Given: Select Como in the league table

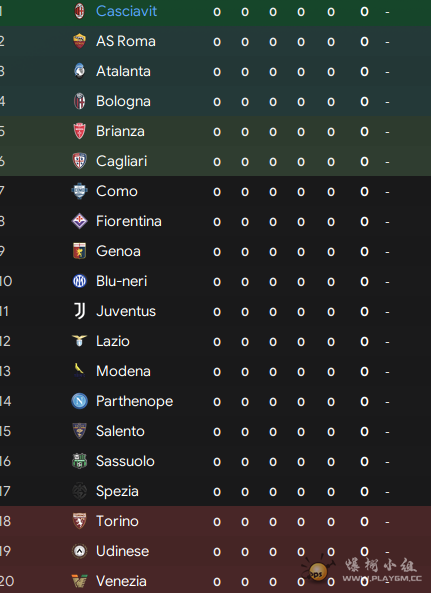Looking at the screenshot, I should (116, 191).
